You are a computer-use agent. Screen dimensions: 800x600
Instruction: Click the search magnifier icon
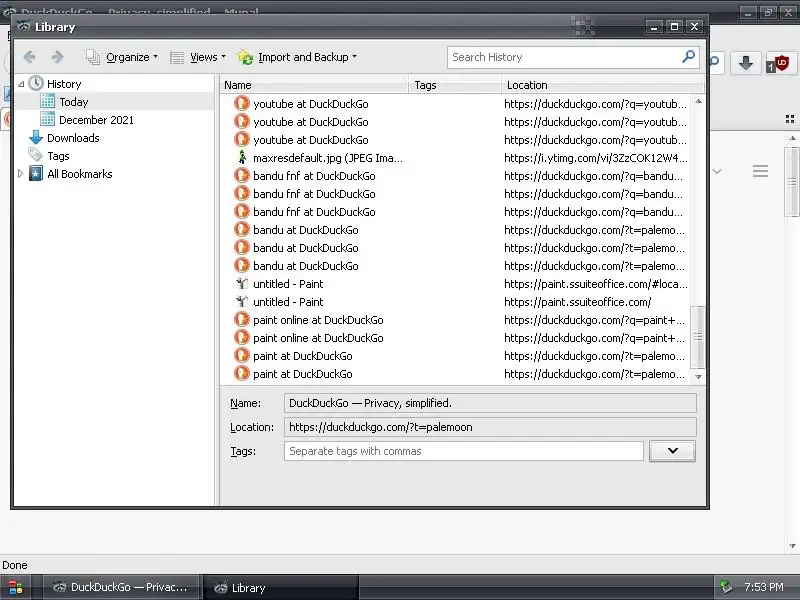pyautogui.click(x=688, y=57)
